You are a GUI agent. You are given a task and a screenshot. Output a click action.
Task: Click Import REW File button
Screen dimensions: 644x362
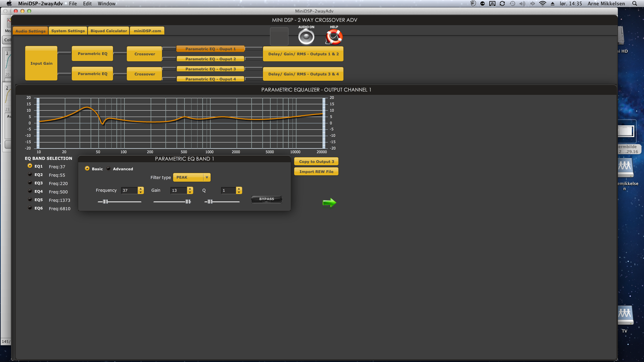(316, 171)
